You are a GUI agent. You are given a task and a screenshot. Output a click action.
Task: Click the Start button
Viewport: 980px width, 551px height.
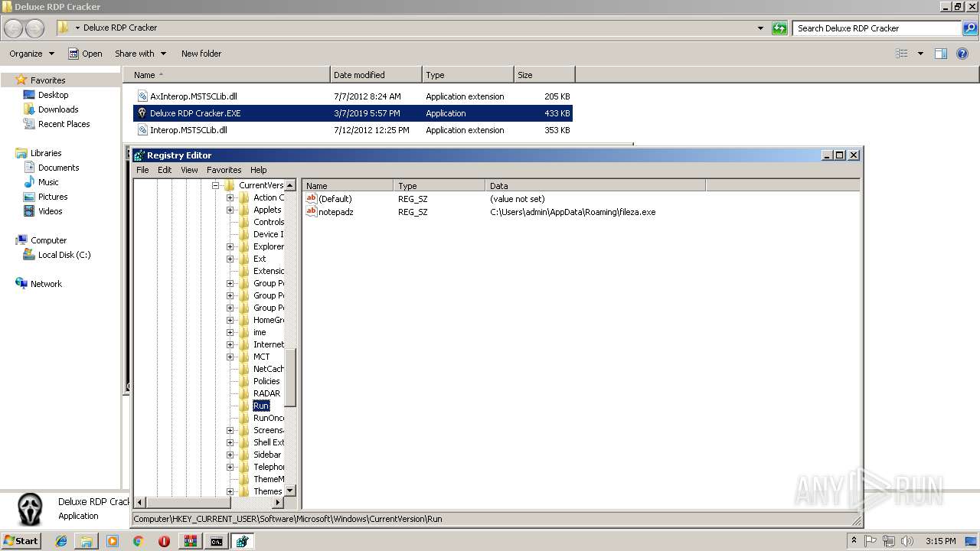point(21,541)
